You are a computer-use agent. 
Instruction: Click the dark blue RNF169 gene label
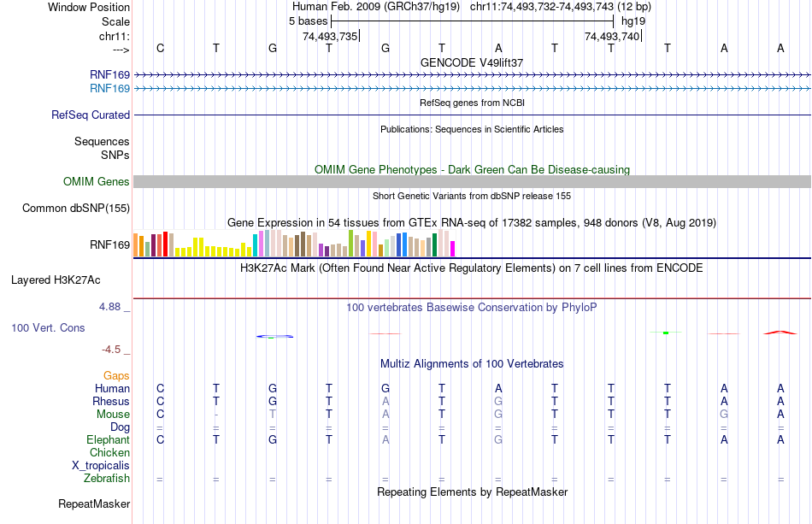(x=109, y=75)
